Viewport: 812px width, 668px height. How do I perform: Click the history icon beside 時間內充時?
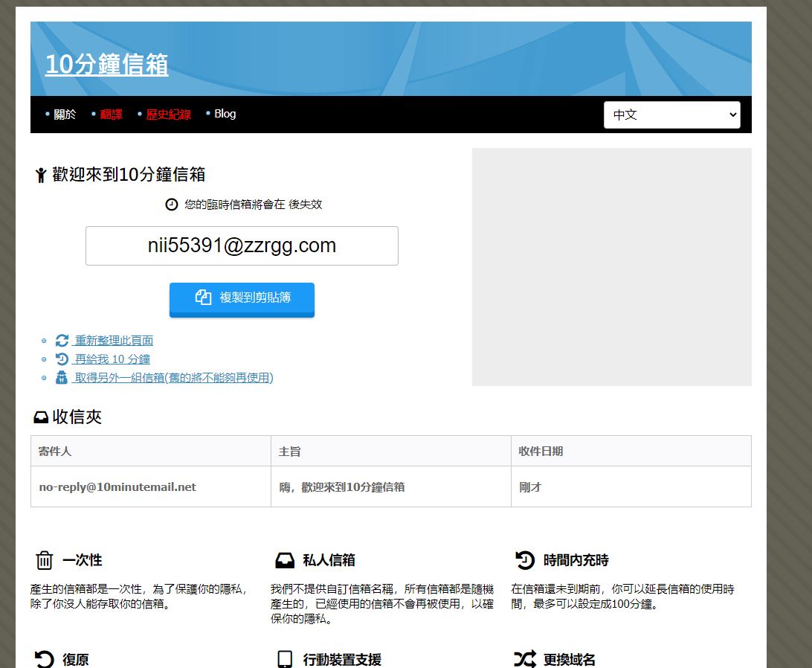tap(524, 560)
